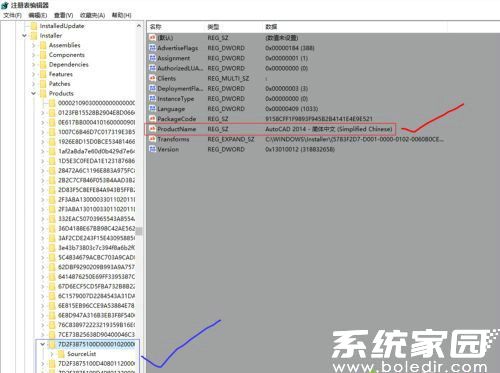This screenshot has height=373, width=500.
Task: Select the key 5C4834679ACBC703A9C
Action: coord(96,257)
